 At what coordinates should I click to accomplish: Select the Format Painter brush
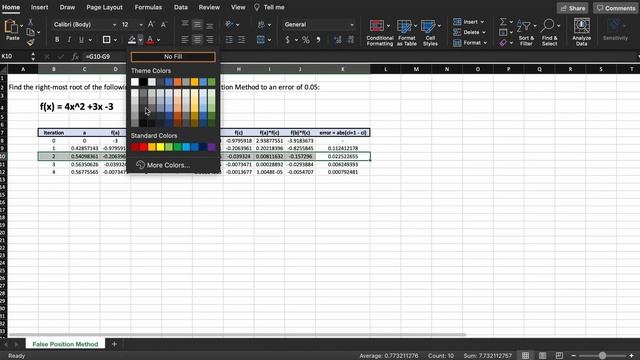coord(30,42)
